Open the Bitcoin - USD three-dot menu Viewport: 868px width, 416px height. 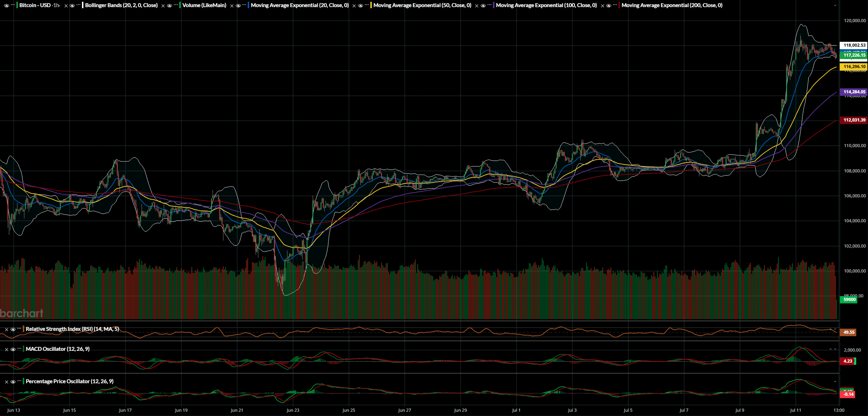13,5
